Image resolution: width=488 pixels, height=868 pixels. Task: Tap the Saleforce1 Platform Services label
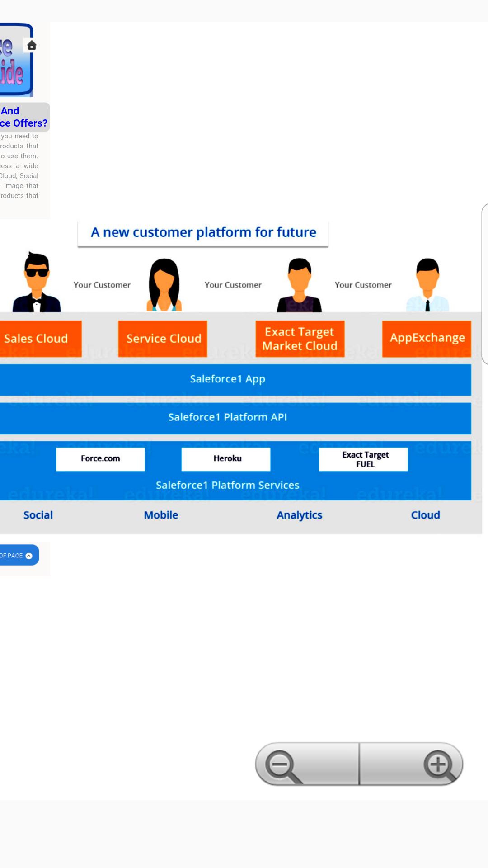pos(227,485)
